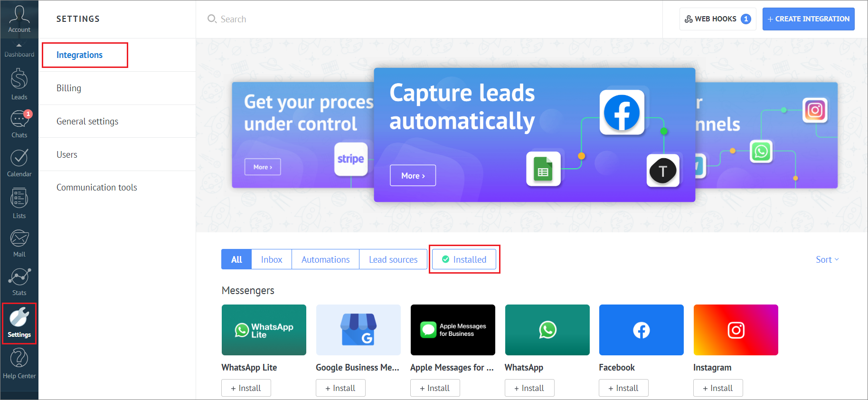The width and height of the screenshot is (868, 400).
Task: Toggle the Installed filter
Action: click(x=464, y=259)
